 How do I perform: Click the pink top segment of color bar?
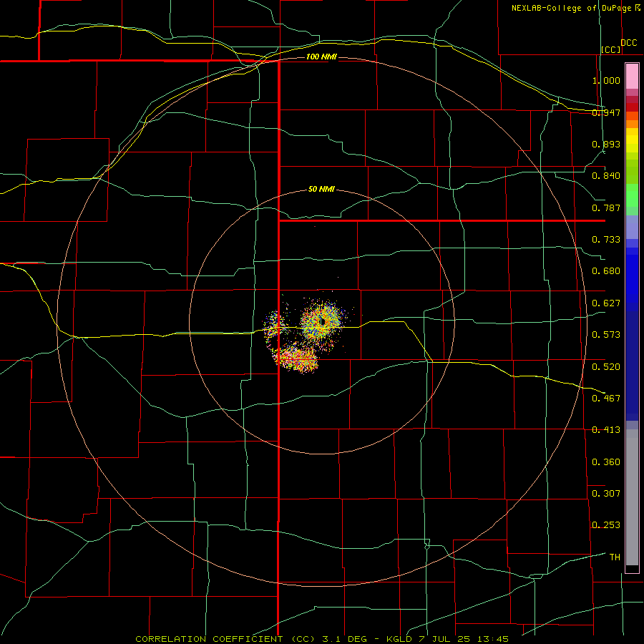click(632, 77)
